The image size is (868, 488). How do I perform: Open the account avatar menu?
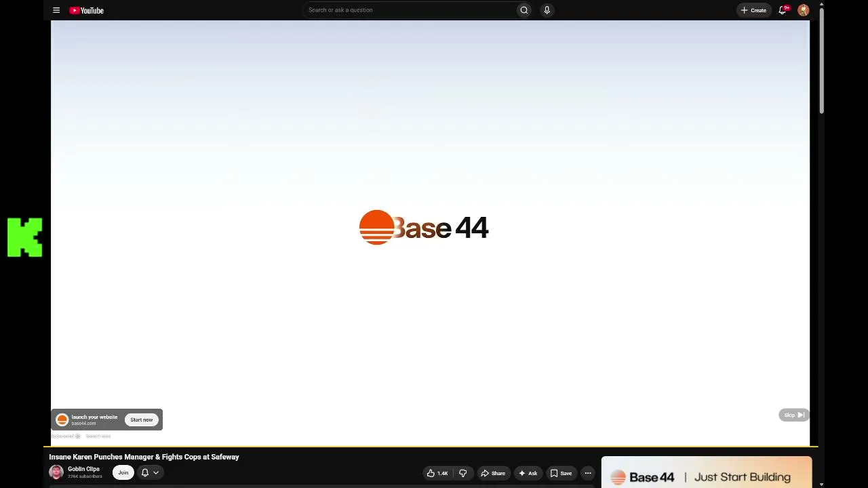[x=804, y=10]
